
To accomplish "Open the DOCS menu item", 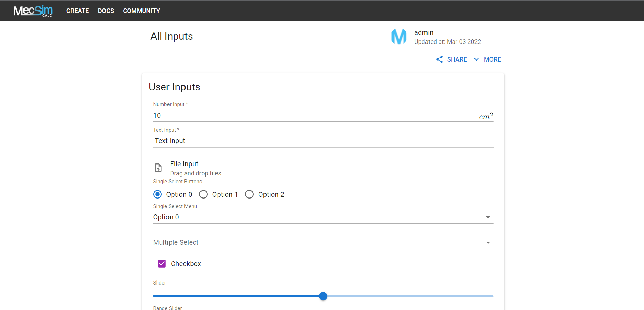I will 106,11.
